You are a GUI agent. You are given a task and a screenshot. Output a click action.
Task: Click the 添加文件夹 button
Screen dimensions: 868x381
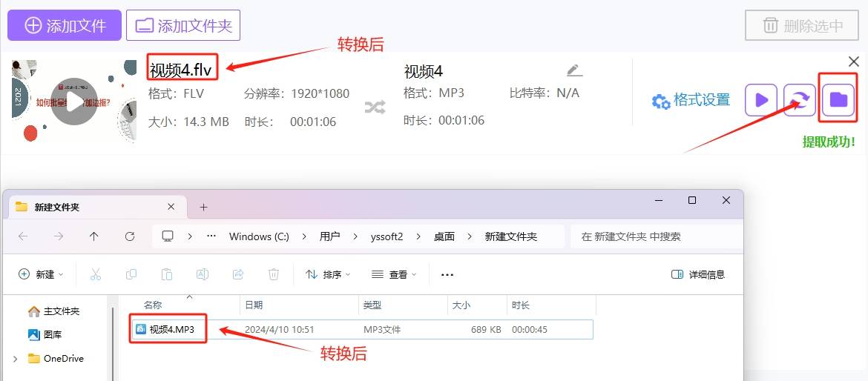[183, 25]
